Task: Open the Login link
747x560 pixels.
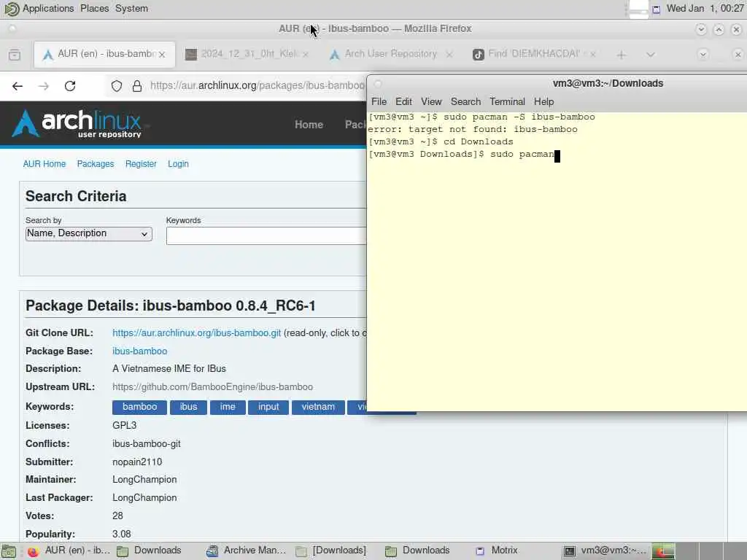Action: point(178,164)
